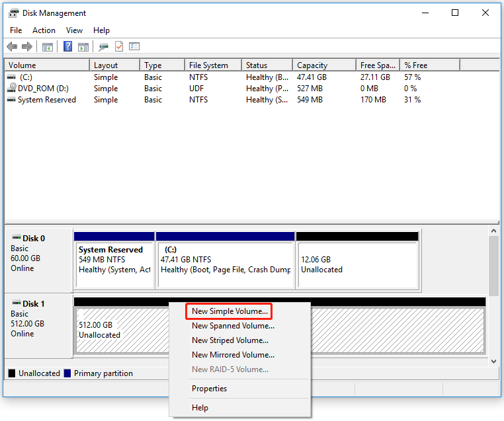Click the scroll-down arrow in disk pane
This screenshot has height=421, width=504.
pyautogui.click(x=493, y=362)
